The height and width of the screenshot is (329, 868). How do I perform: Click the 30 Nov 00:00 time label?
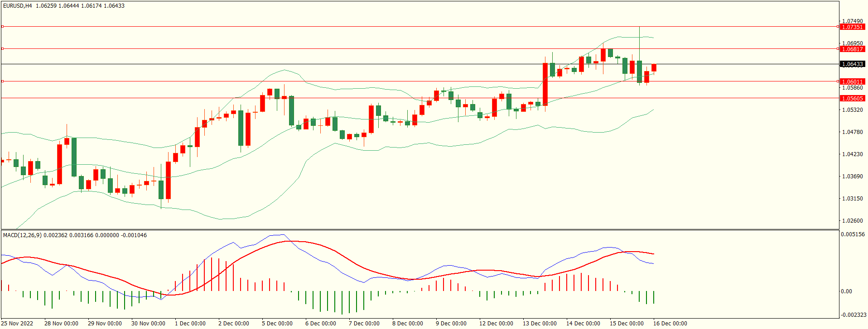pos(148,324)
